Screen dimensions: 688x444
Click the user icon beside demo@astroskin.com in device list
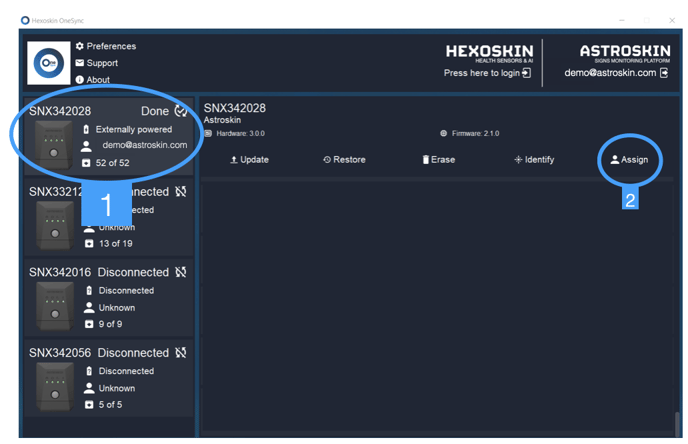click(86, 147)
